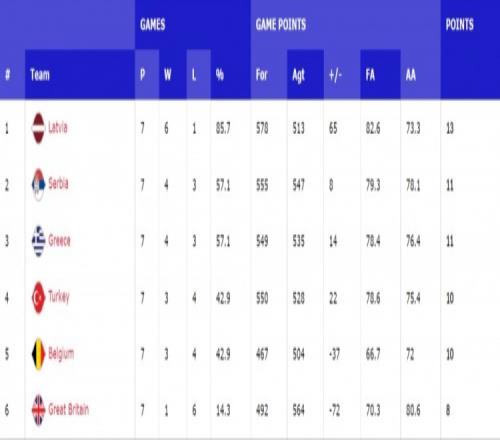The image size is (500, 440).
Task: Open the Great Britain team link
Action: (69, 409)
